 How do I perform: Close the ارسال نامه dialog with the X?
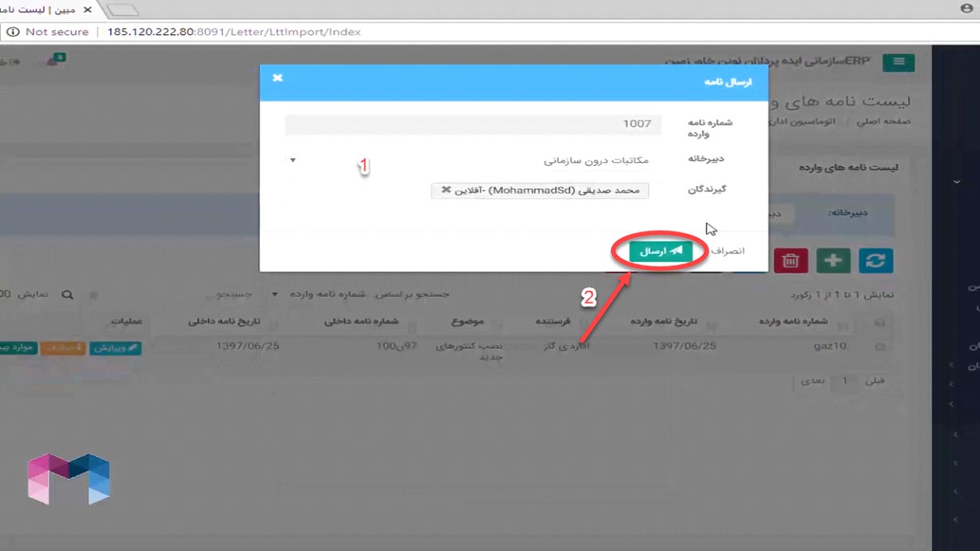point(277,77)
